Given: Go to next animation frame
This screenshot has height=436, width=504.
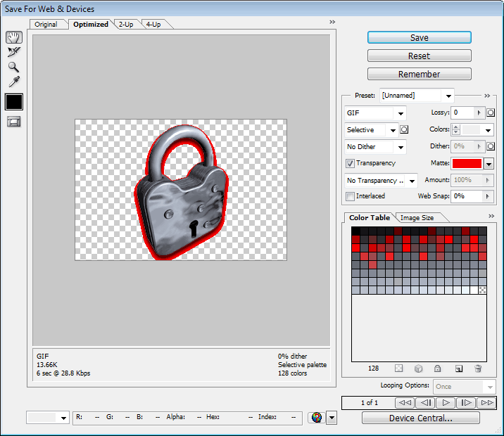Looking at the screenshot, I should click(x=466, y=403).
